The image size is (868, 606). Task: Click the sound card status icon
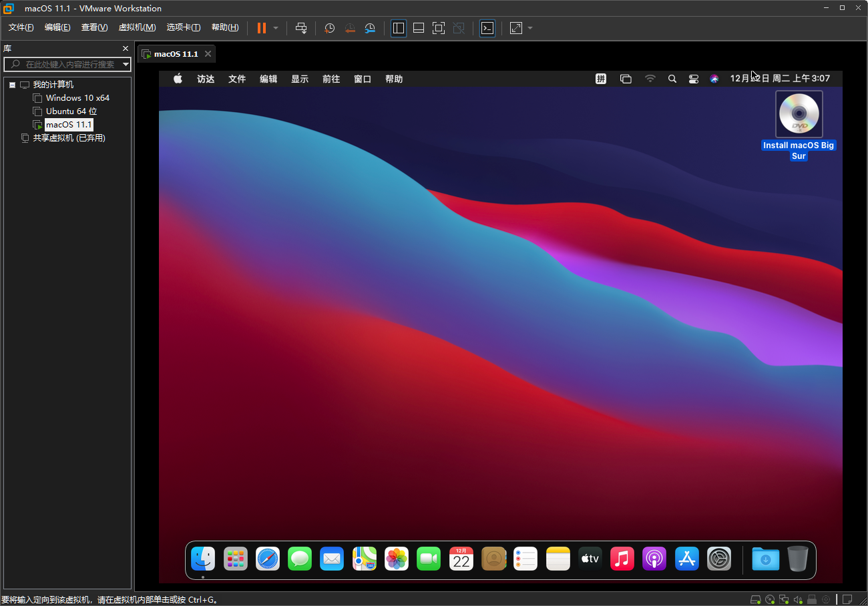pyautogui.click(x=798, y=599)
